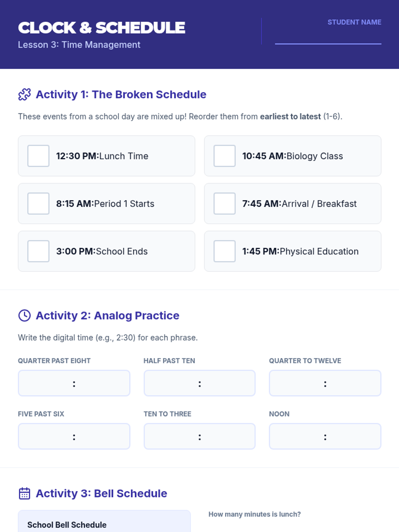Check the order box for Lunch Time
399x532 pixels.
click(38, 156)
